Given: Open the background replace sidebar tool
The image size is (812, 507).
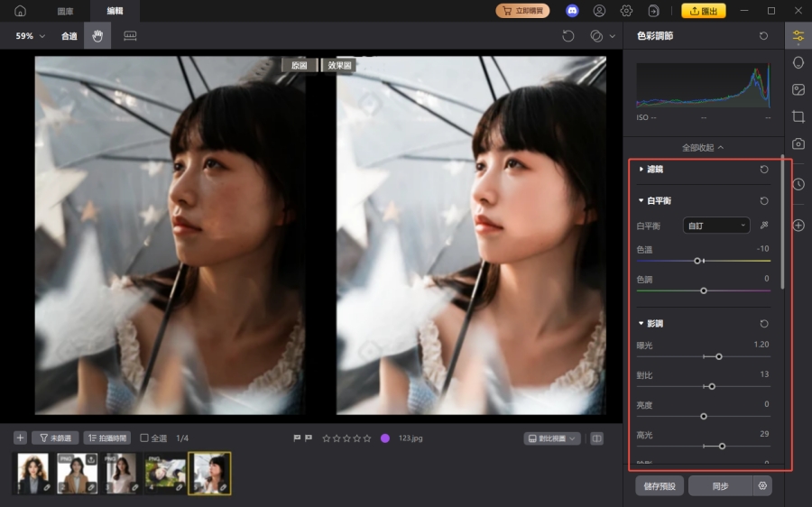Looking at the screenshot, I should [x=798, y=89].
